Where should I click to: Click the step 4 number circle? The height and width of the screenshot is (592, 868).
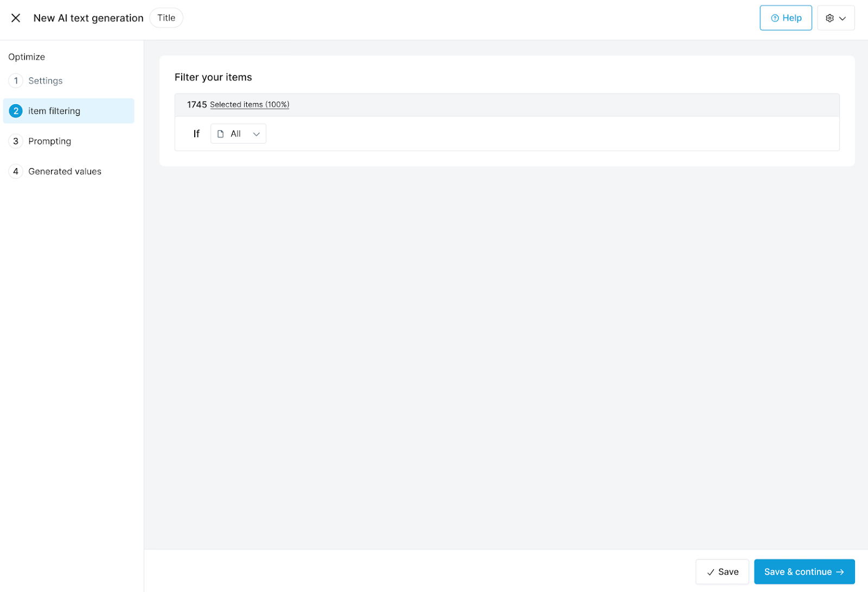(16, 172)
